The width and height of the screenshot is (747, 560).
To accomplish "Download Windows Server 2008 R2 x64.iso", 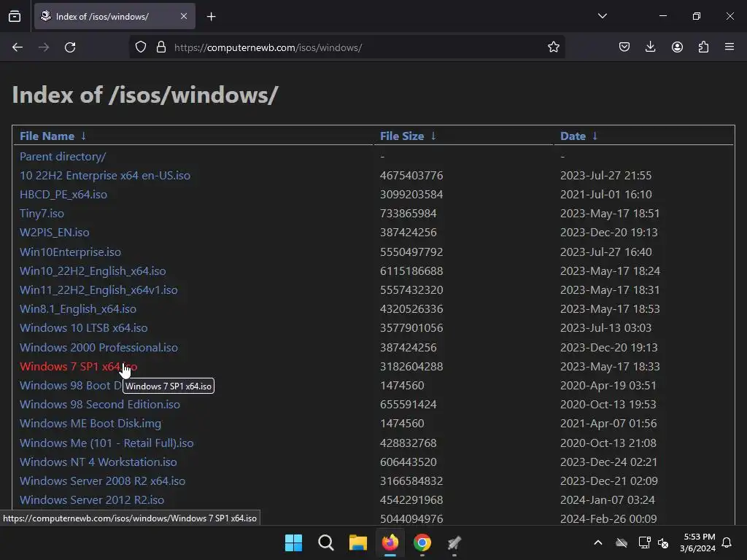I will pyautogui.click(x=102, y=481).
